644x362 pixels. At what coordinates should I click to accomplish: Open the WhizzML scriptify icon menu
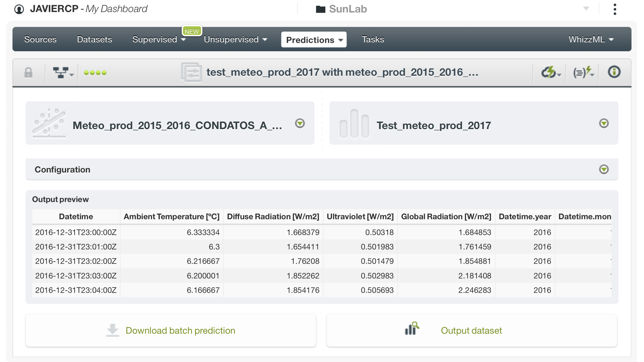pos(583,73)
